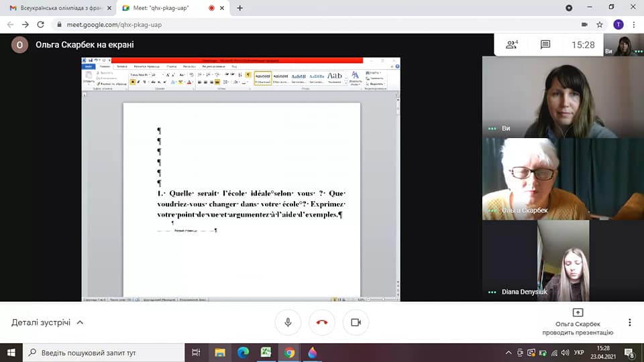Open a new browser tab
Screen dimensions: 644x362
tap(240, 8)
